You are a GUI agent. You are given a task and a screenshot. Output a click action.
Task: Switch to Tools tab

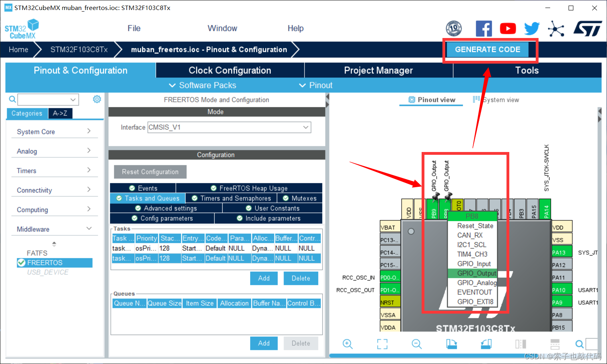point(527,70)
